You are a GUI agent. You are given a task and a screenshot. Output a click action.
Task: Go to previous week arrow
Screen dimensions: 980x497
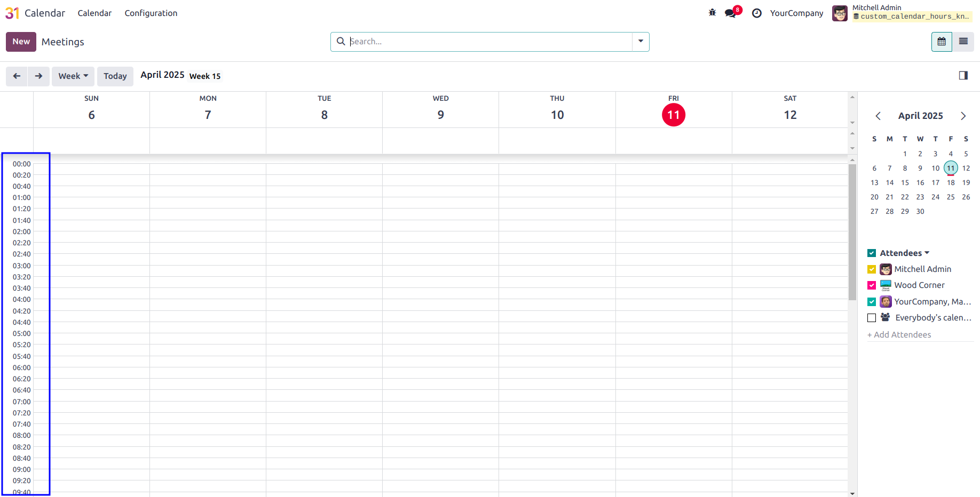[x=17, y=76]
